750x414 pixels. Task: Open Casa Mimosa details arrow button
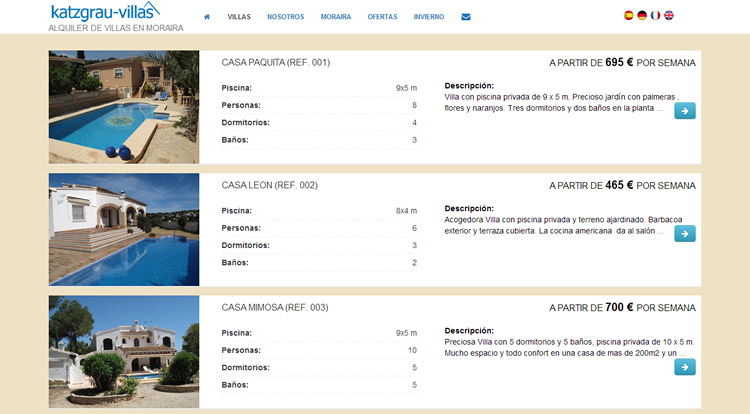tap(685, 367)
